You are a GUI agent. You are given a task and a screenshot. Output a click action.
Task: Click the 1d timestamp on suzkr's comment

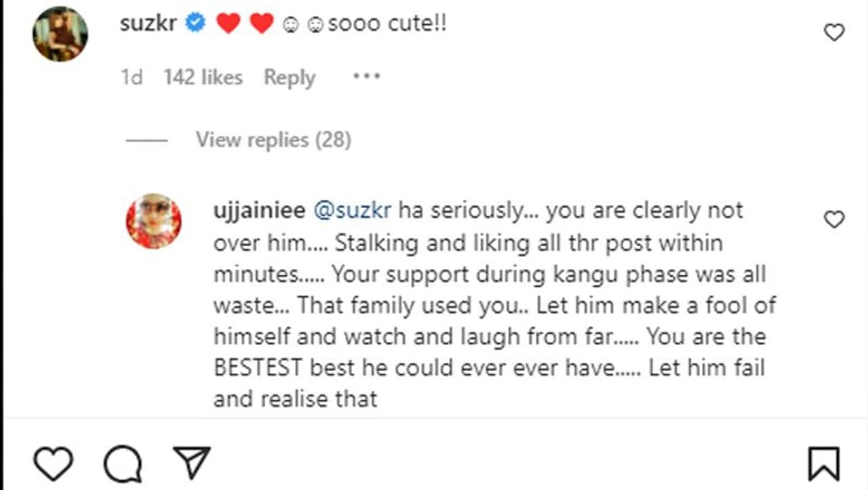[x=132, y=77]
